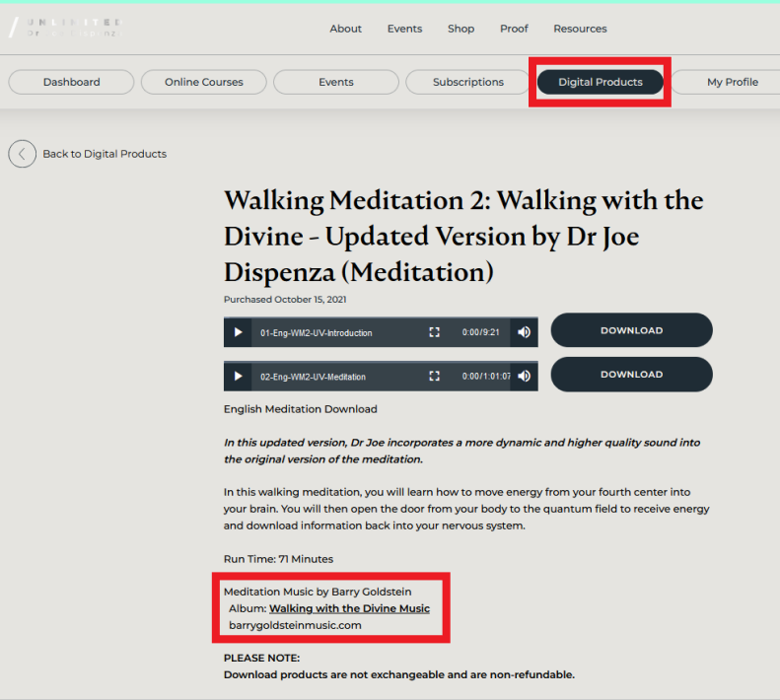Go to the My Profile tab

732,82
